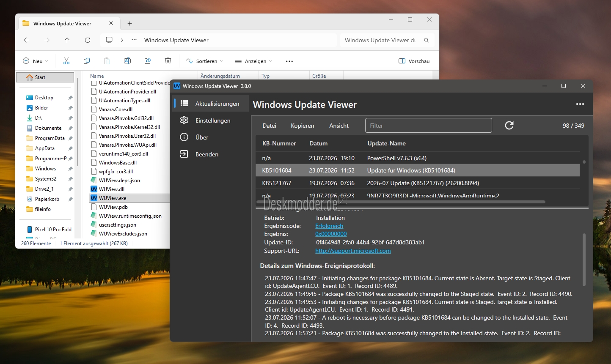Close the Windows Update Viewer Explorer tab
This screenshot has height=364, width=611.
pyautogui.click(x=111, y=23)
